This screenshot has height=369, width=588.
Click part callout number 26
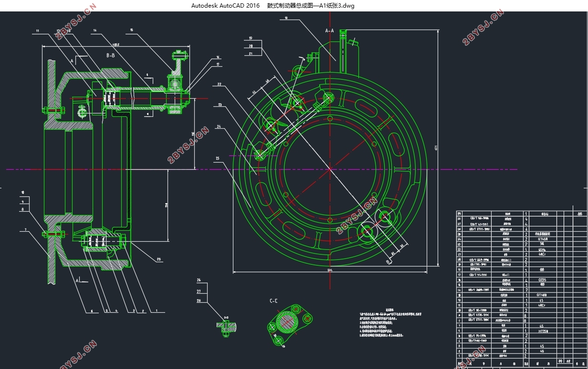coord(199,280)
